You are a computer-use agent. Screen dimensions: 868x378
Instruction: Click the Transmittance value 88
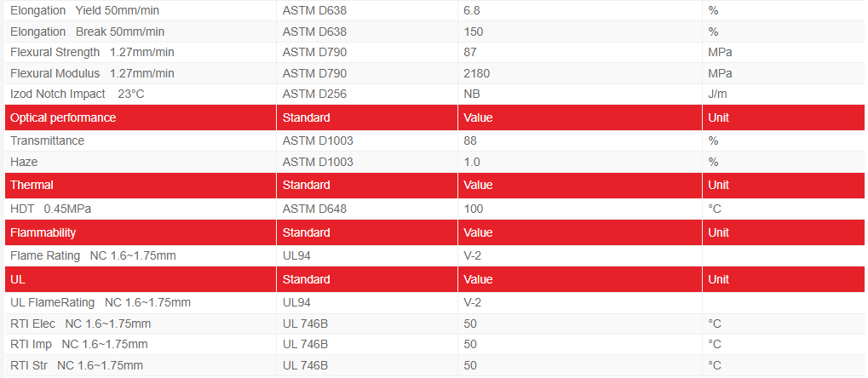469,140
